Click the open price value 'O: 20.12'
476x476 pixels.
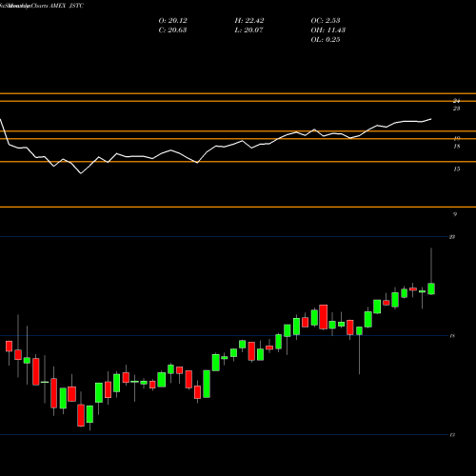pos(172,21)
